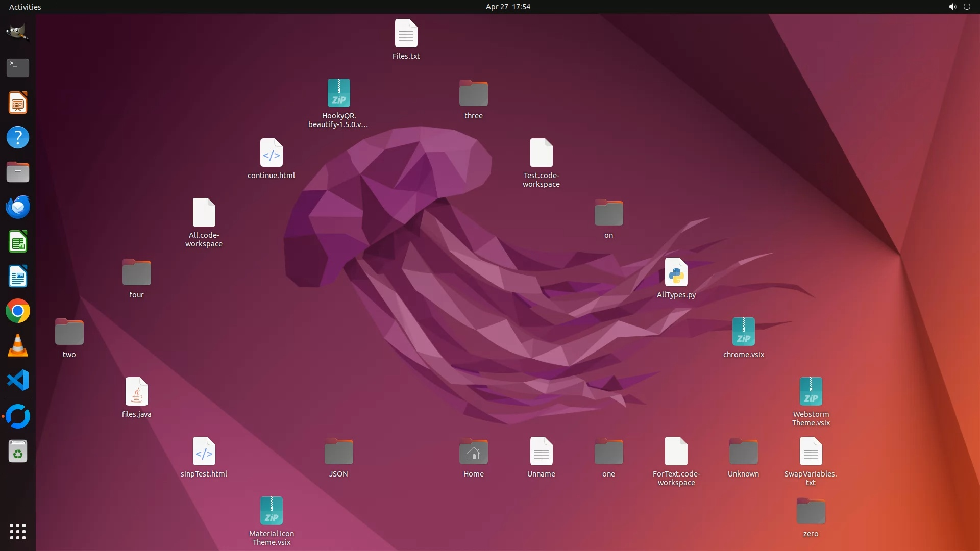Launch Terminal from the dock
Screen dimensions: 980x551
coord(17,67)
